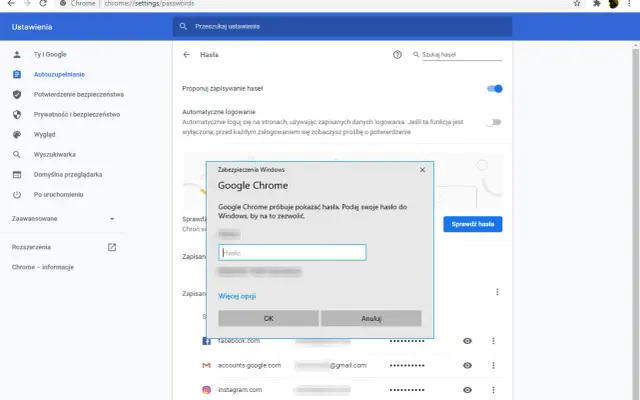Select Autouzupełnianie in the sidebar
This screenshot has width=640, height=400.
point(59,74)
